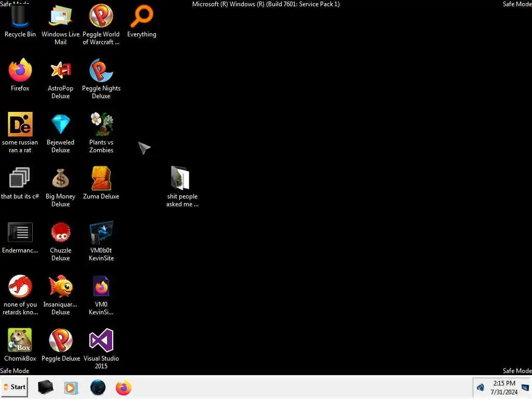Select the Firefox desktop shortcut
Viewport: 532px width, 399px height.
coord(20,75)
